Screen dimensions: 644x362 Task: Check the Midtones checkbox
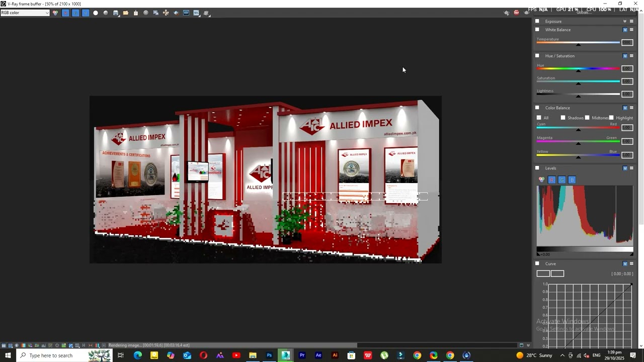pos(587,118)
